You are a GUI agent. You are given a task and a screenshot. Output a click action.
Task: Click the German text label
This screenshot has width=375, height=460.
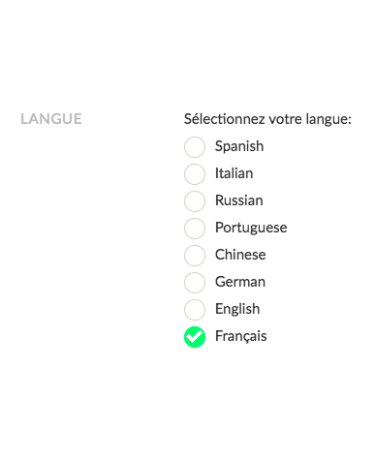coord(240,282)
